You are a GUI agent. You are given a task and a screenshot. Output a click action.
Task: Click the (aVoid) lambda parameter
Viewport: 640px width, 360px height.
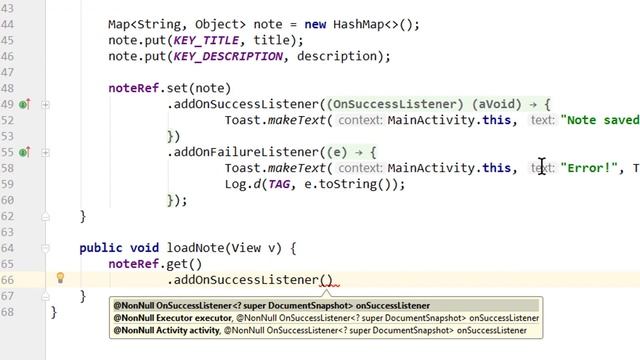click(497, 104)
